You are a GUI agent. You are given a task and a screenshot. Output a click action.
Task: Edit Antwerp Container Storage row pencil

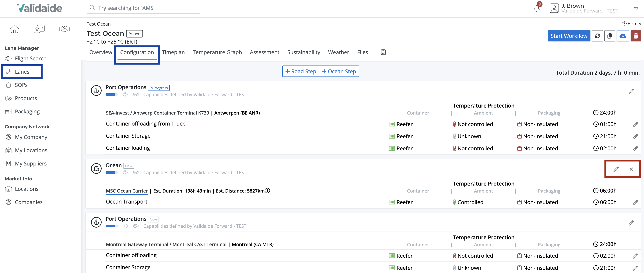pyautogui.click(x=635, y=137)
